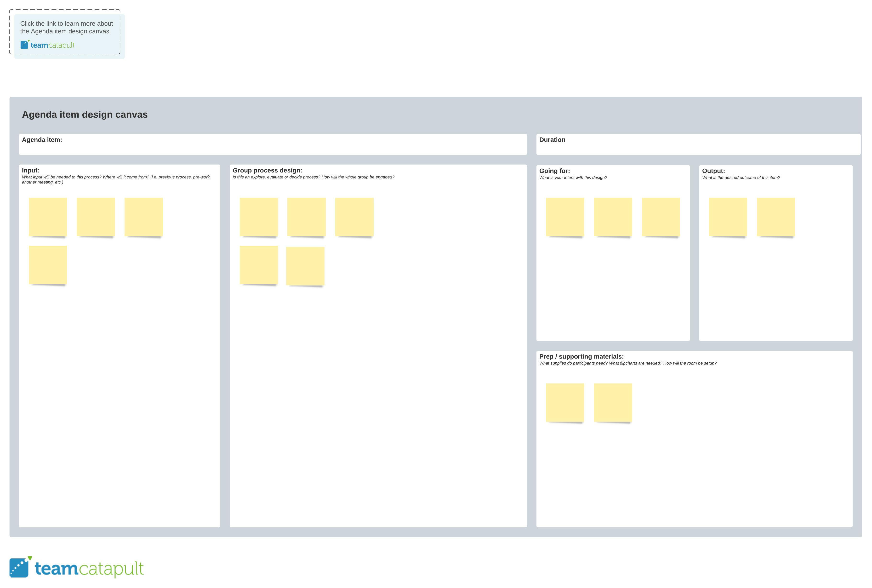Viewport: 872px width, 588px height.
Task: Select the third sticky in Group process design
Action: point(354,217)
